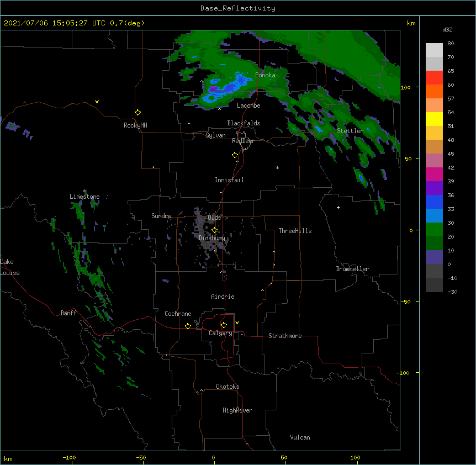
Task: Click the yellow diamond marker above Calgary label
Action: tap(224, 325)
